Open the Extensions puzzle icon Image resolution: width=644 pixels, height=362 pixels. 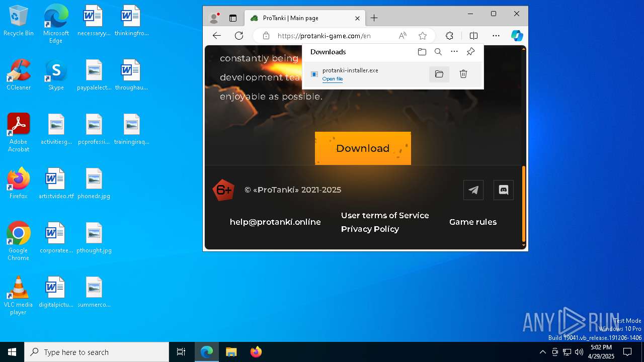click(449, 36)
